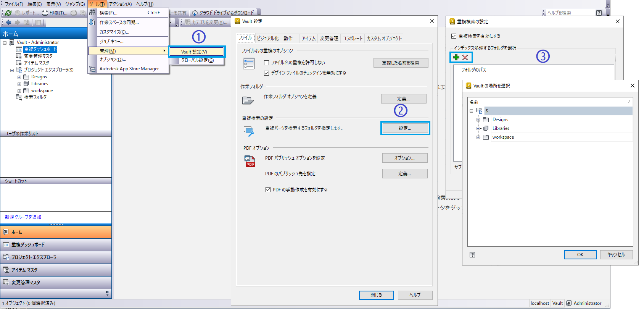Collapse the プロジェクト エクスプローラ($) node

pos(12,70)
